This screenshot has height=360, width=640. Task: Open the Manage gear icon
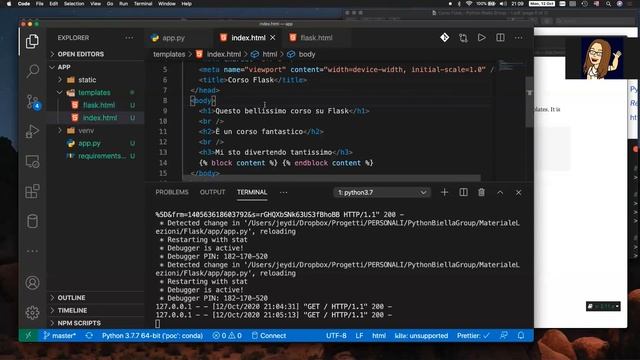coord(32,313)
